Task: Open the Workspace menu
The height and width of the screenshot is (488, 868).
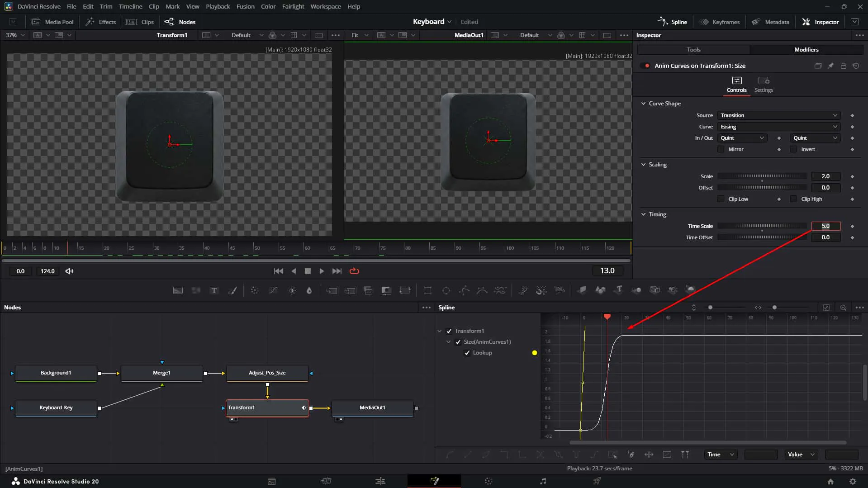Action: 325,6
